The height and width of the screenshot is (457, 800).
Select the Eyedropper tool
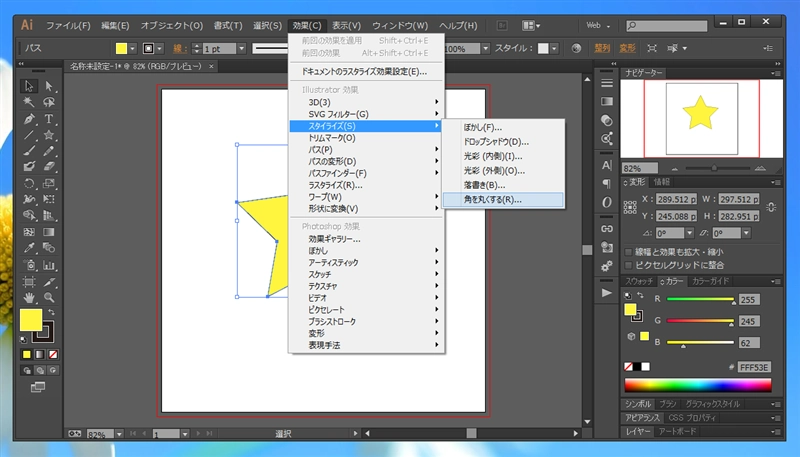(29, 248)
